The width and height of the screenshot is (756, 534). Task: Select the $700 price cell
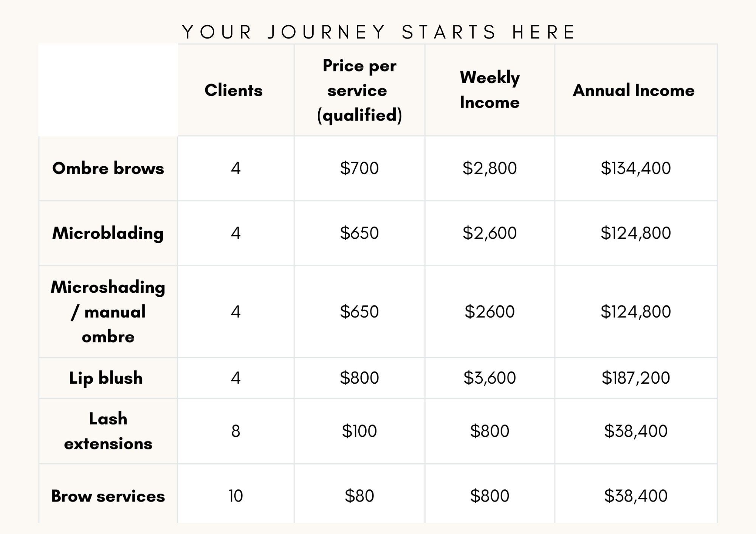[x=359, y=168]
